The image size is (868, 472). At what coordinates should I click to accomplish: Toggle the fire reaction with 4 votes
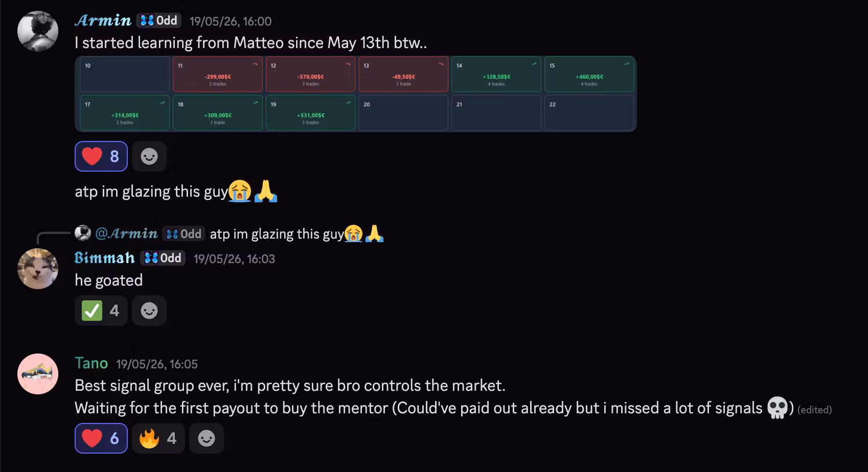[158, 438]
